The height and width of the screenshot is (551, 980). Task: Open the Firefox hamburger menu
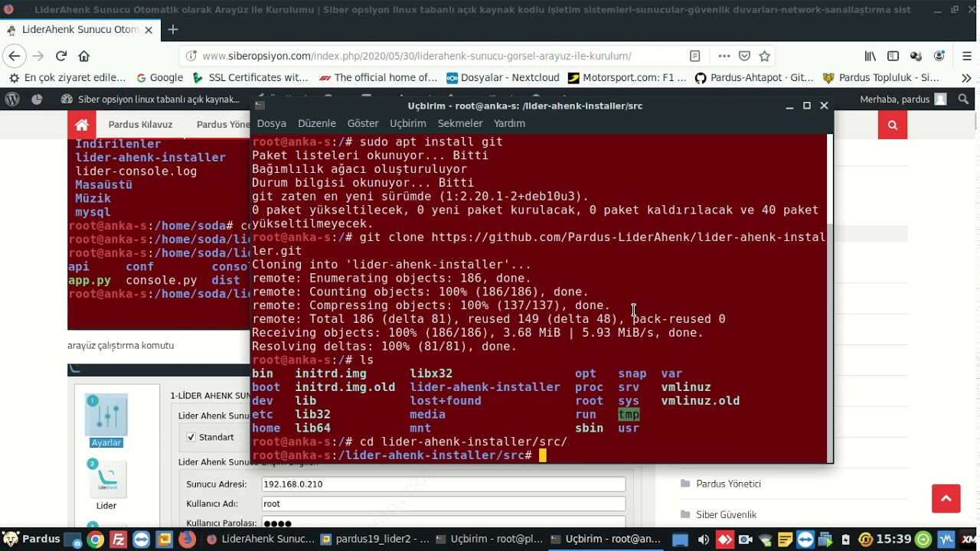click(967, 56)
